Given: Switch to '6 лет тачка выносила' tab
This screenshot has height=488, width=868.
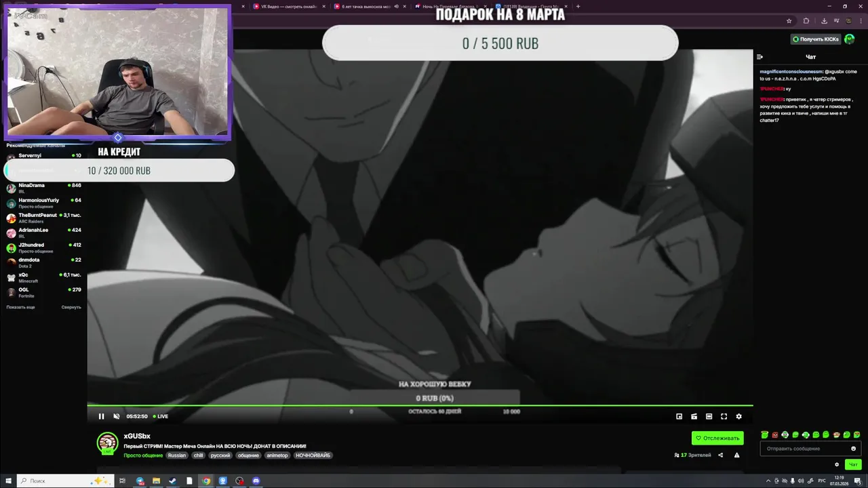Looking at the screenshot, I should pyautogui.click(x=370, y=6).
